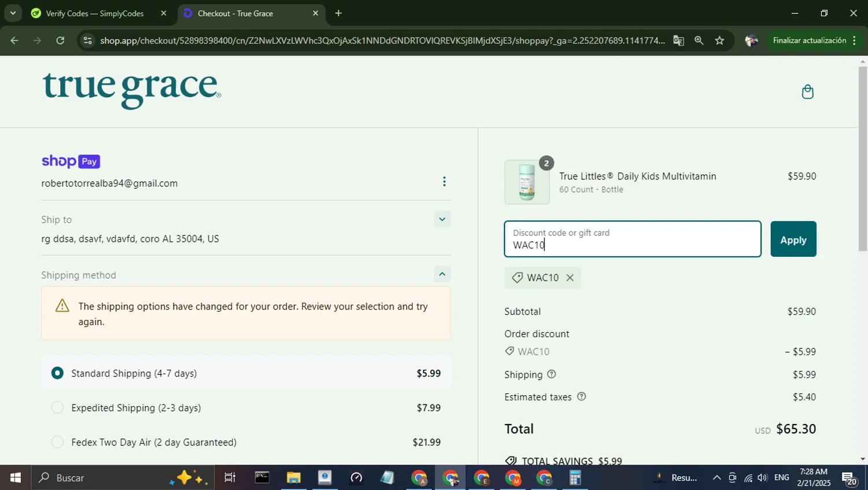Viewport: 868px width, 490px height.
Task: Click the Subtotal $59.90 amount
Action: pos(801,311)
